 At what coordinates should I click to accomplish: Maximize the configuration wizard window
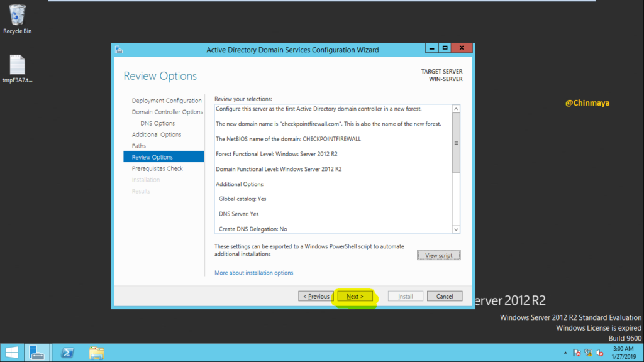tap(445, 48)
